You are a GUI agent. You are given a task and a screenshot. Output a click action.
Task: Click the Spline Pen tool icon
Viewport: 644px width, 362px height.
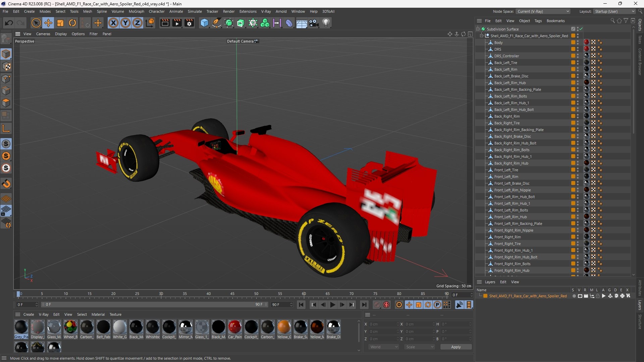click(x=217, y=23)
